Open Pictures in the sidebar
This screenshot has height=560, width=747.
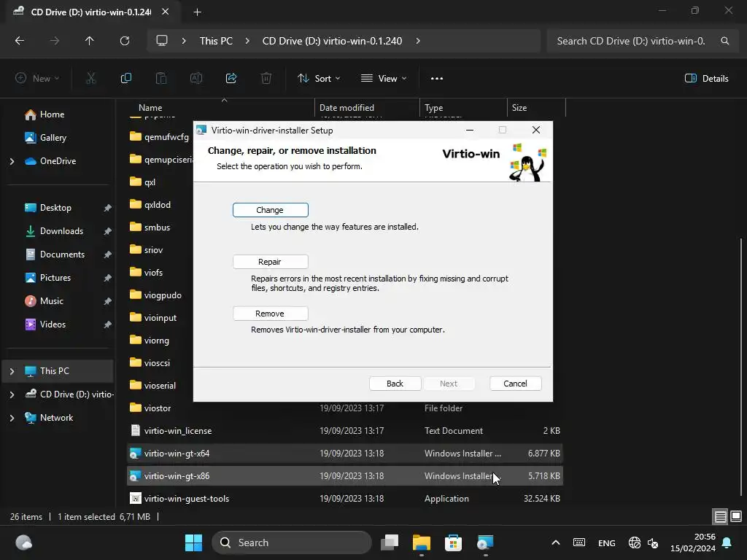pyautogui.click(x=55, y=278)
